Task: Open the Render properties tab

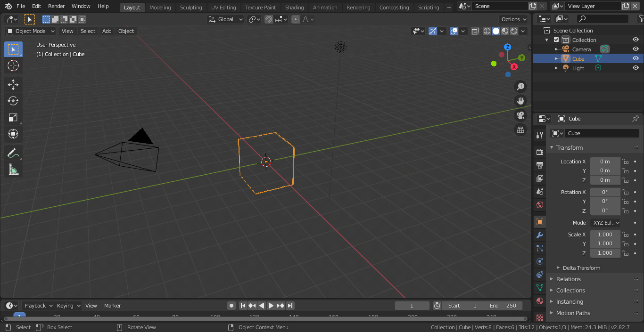Action: pyautogui.click(x=540, y=152)
